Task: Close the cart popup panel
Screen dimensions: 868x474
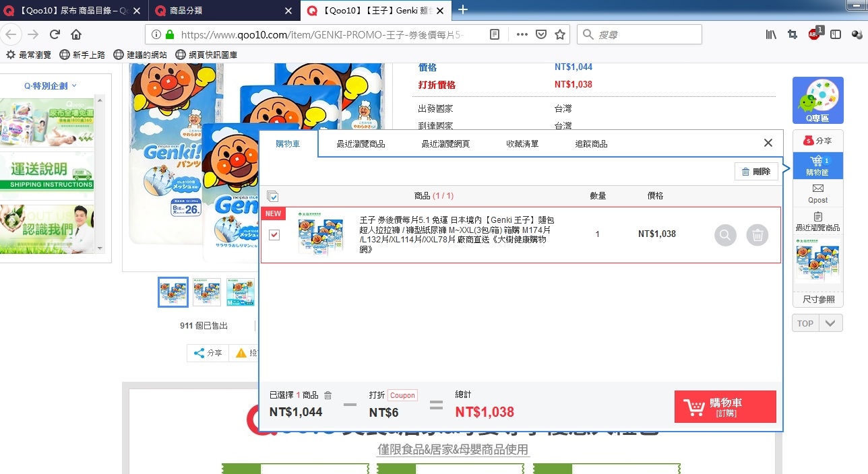Action: click(x=768, y=143)
